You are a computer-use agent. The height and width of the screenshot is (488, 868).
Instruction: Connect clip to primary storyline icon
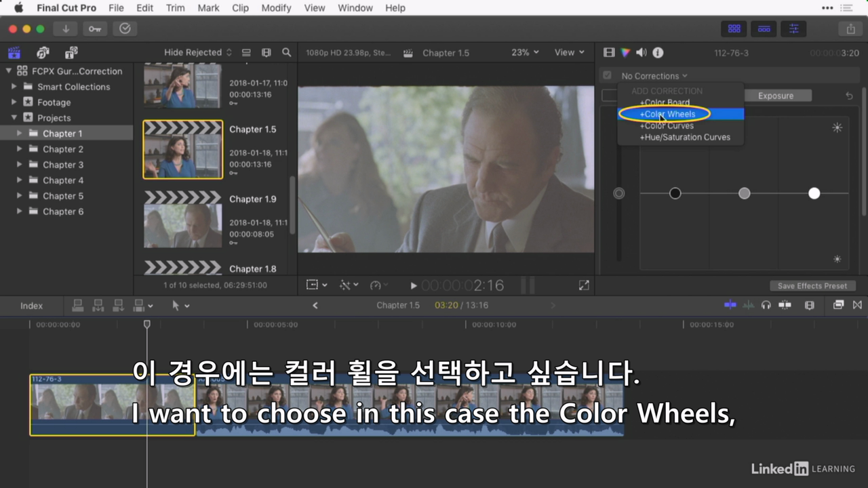77,306
